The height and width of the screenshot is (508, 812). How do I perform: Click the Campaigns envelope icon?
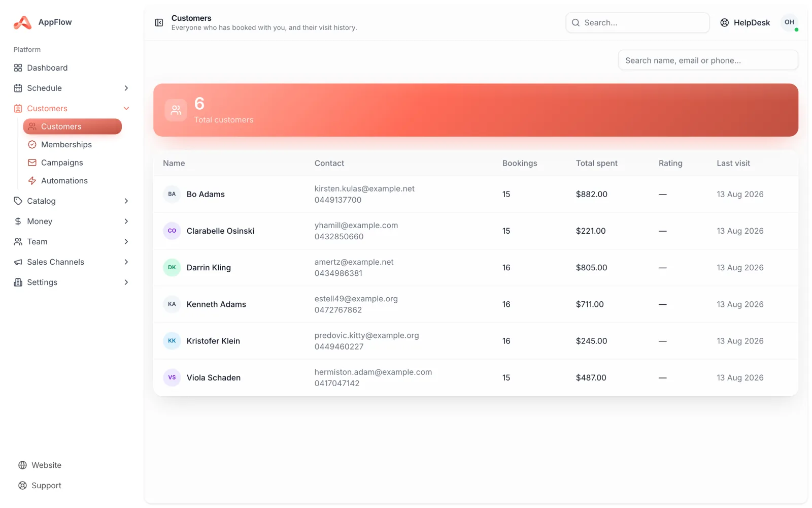32,163
